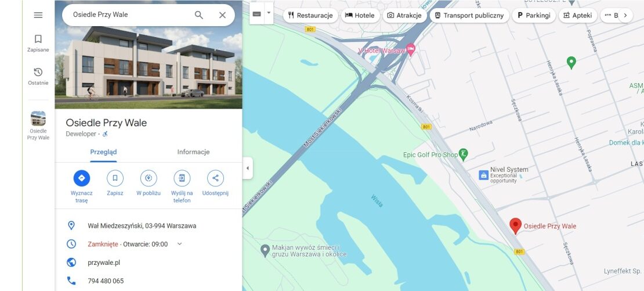Viewport: 644px width, 291px height.
Task: Open keyboard input tool dropdown arrow
Action: point(269,13)
